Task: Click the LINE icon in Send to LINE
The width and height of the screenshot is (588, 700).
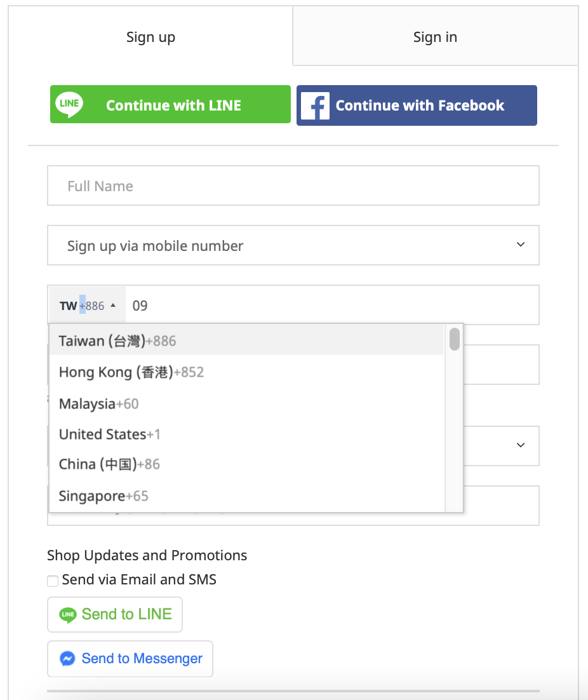Action: (68, 615)
